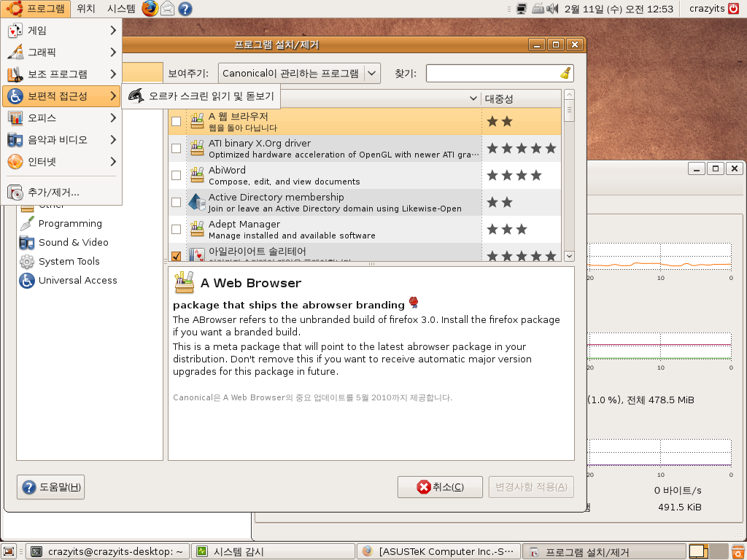This screenshot has height=560, width=747.
Task: Uncheck the 아일라이어트 솔리테어 checkbox
Action: pyautogui.click(x=177, y=256)
